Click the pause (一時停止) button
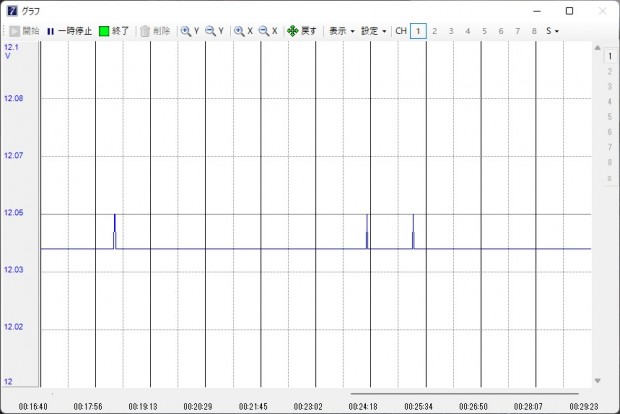 (x=69, y=31)
